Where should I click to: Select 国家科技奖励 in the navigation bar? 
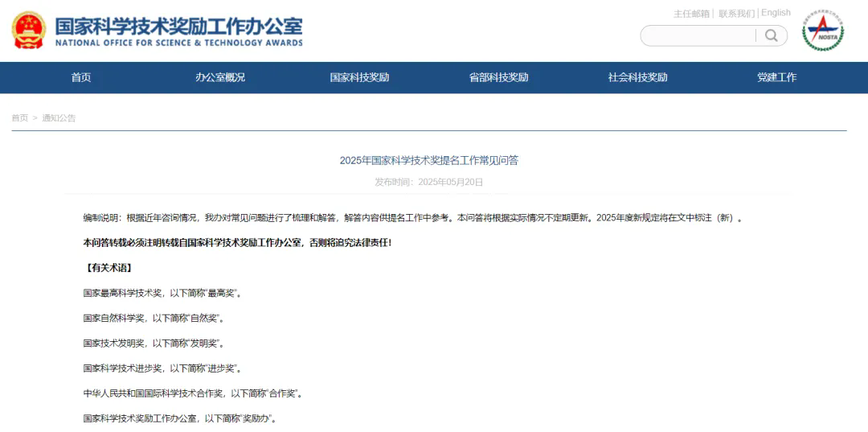pyautogui.click(x=359, y=77)
